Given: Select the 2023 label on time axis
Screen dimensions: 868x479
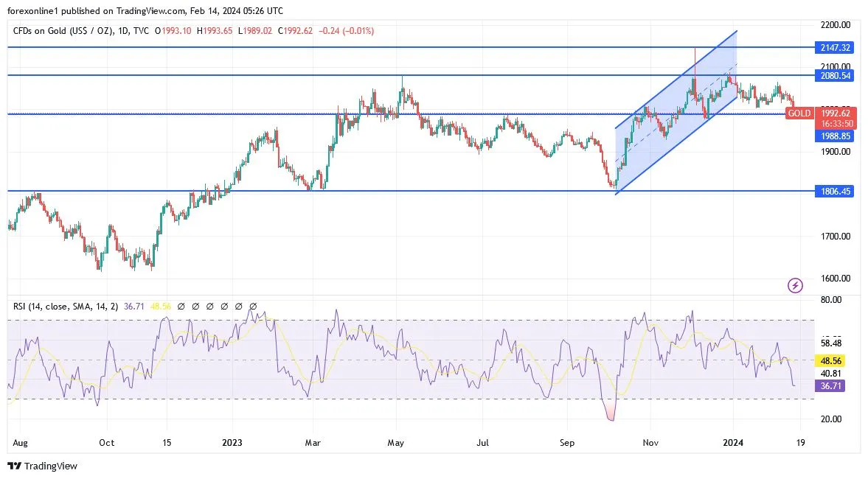Looking at the screenshot, I should 232,442.
